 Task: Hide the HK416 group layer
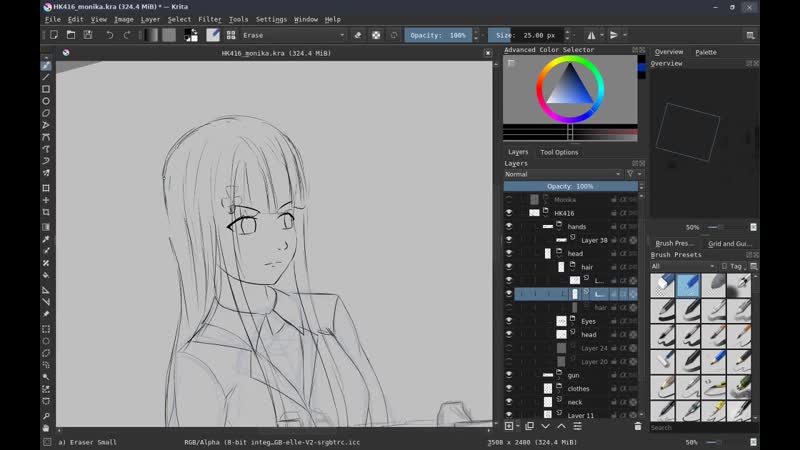tap(509, 213)
